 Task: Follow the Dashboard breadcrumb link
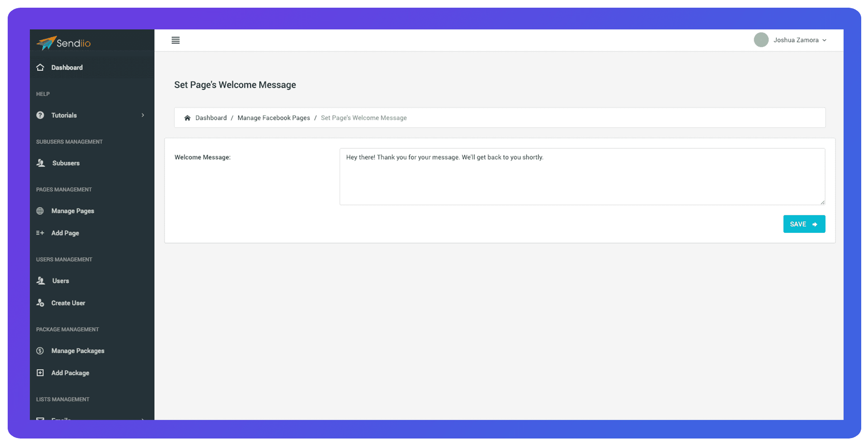click(x=211, y=118)
